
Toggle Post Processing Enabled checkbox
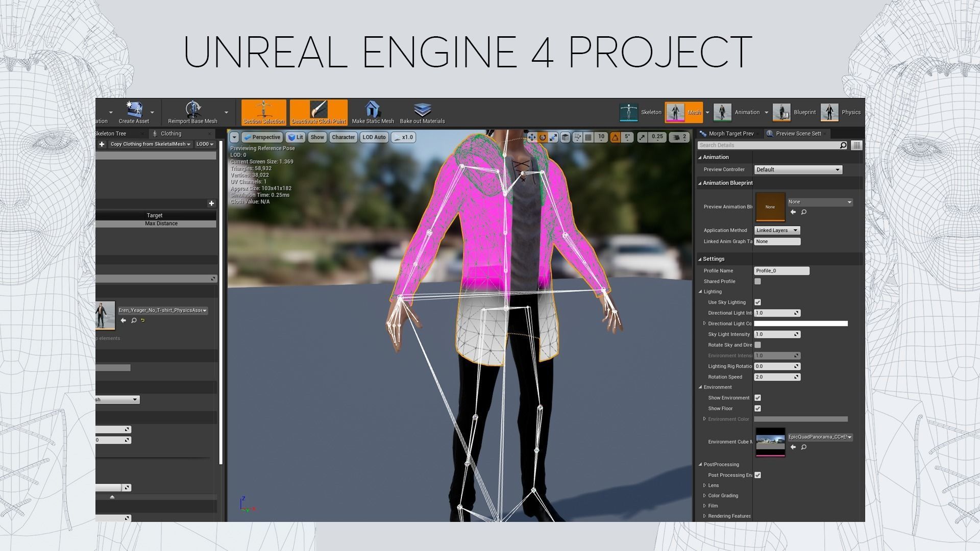click(758, 475)
